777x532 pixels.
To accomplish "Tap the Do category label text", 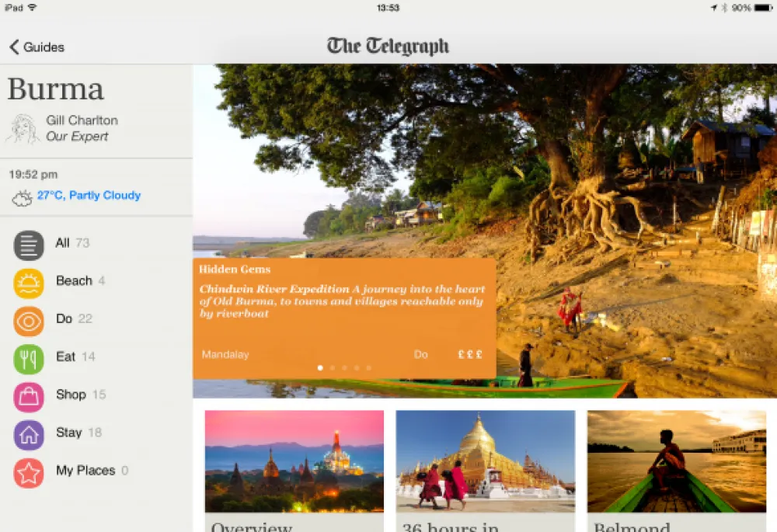I will coord(64,318).
